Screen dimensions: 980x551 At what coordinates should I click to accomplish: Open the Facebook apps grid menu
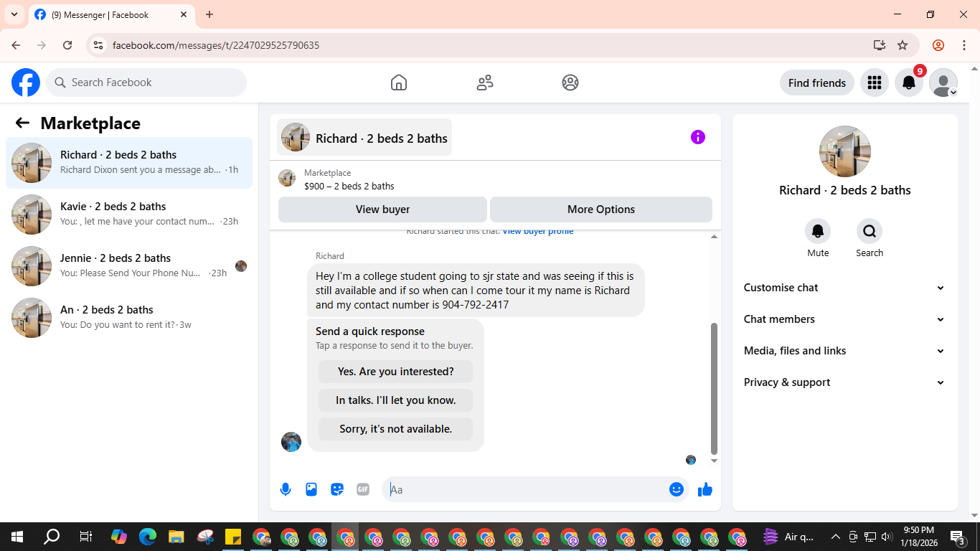pos(874,83)
